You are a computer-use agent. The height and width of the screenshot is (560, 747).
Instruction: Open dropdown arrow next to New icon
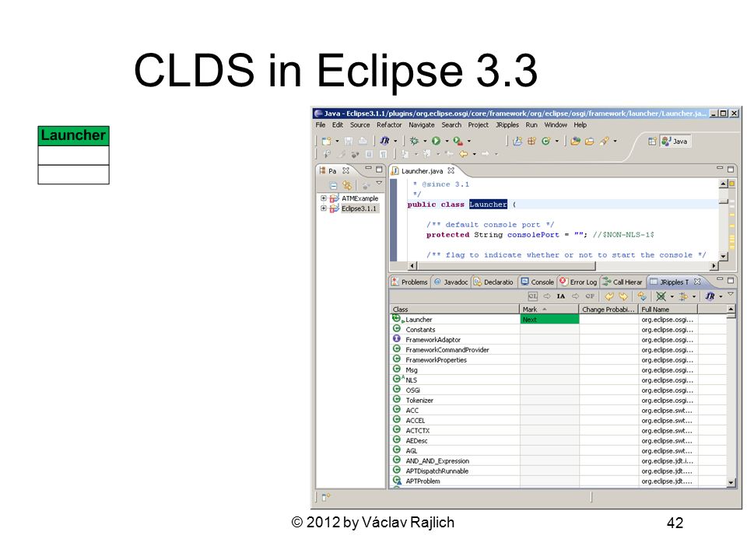(x=337, y=142)
